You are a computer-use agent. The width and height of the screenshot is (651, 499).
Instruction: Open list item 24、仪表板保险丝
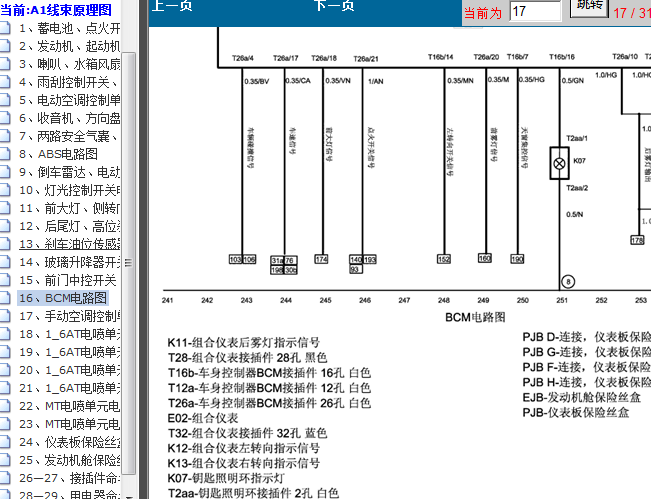[69, 442]
